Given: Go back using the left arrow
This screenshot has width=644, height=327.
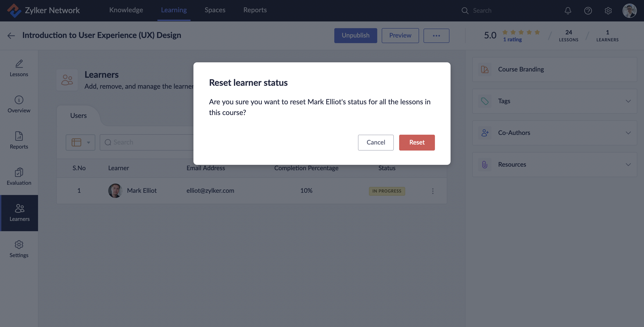Looking at the screenshot, I should [x=11, y=36].
